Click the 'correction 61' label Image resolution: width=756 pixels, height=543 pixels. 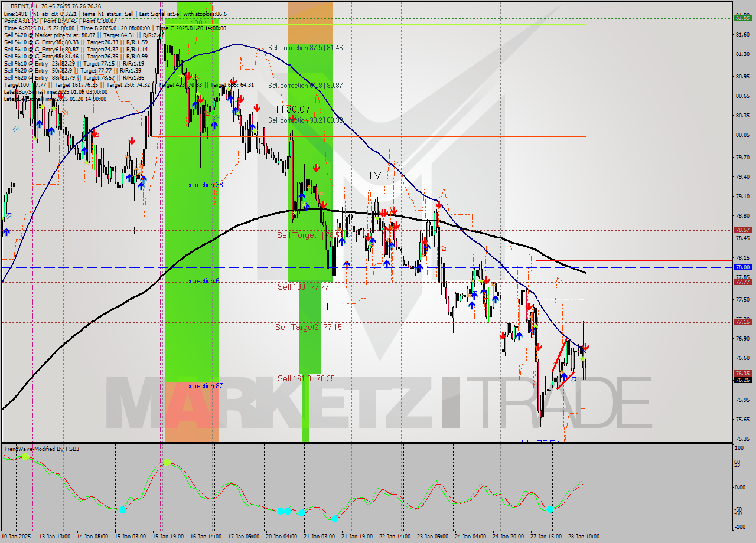pyautogui.click(x=204, y=281)
